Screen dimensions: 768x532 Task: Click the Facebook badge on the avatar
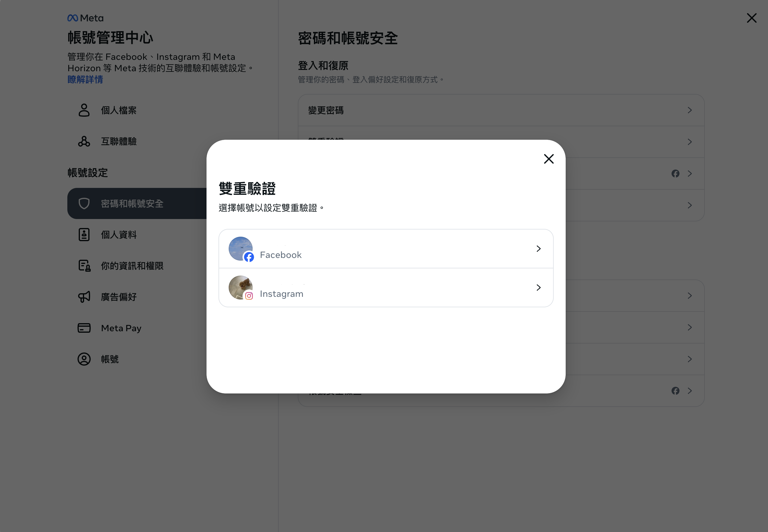pos(249,257)
